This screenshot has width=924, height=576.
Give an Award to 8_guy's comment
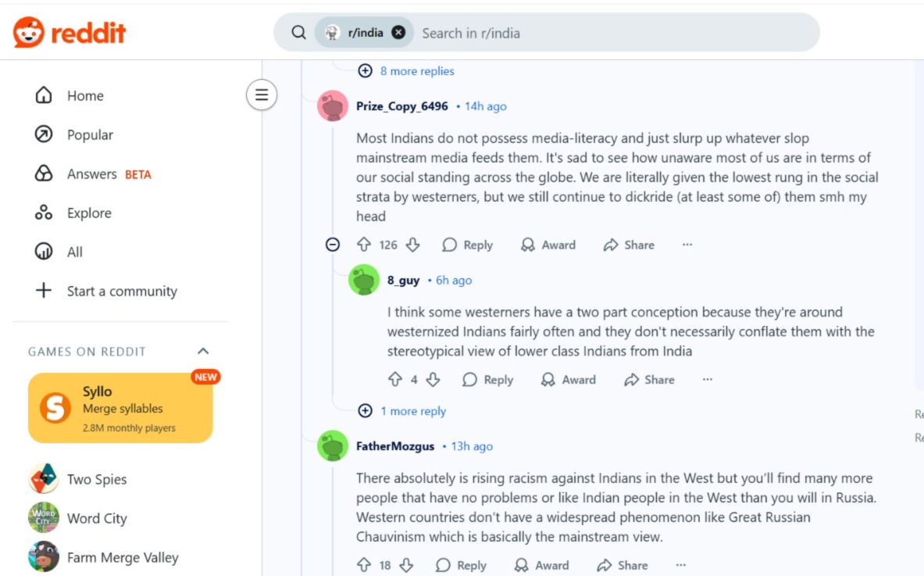(569, 380)
